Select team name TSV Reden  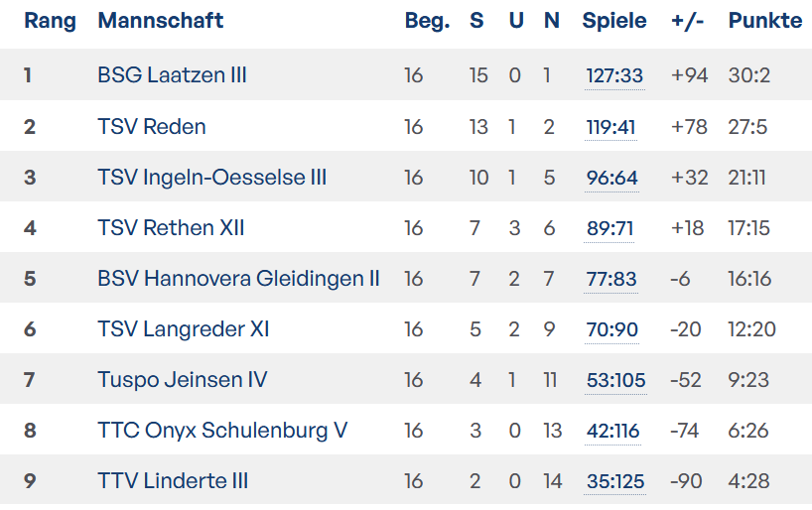coord(152,127)
